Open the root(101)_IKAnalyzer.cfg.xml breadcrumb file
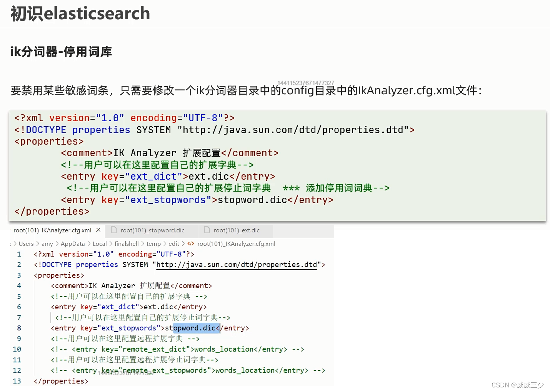Image resolution: width=550 pixels, height=392 pixels. pos(236,244)
